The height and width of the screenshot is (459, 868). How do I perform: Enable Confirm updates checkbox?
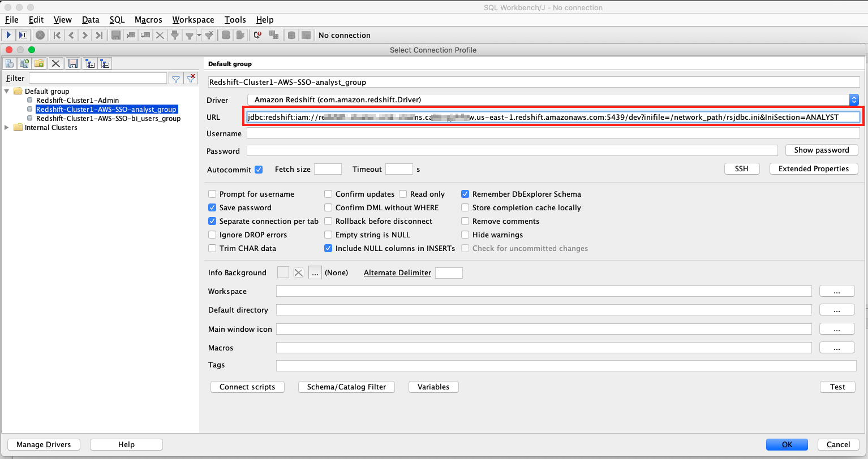(328, 194)
